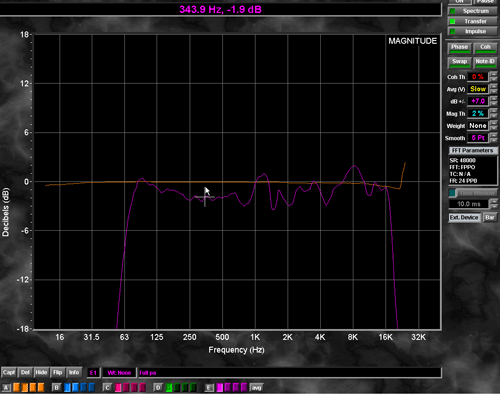The image size is (500, 394).
Task: Click the Weight None field
Action: pos(478,126)
